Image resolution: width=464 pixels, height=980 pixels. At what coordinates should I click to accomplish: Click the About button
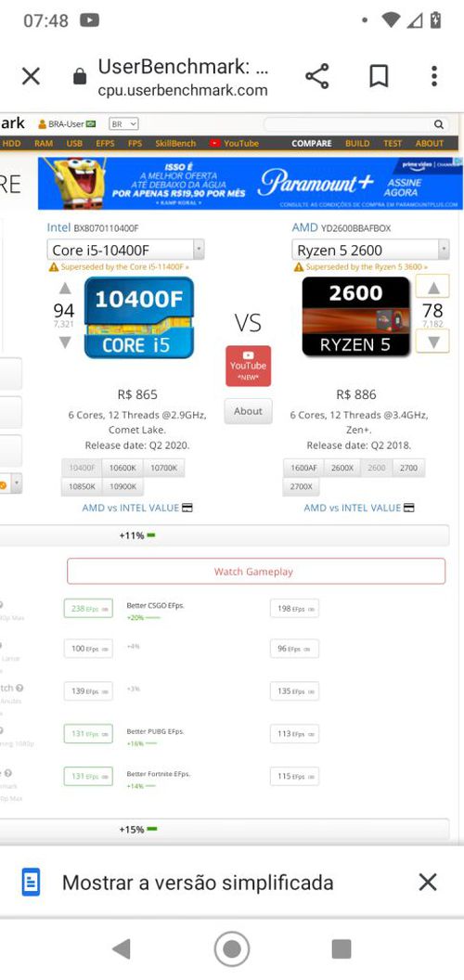(249, 411)
